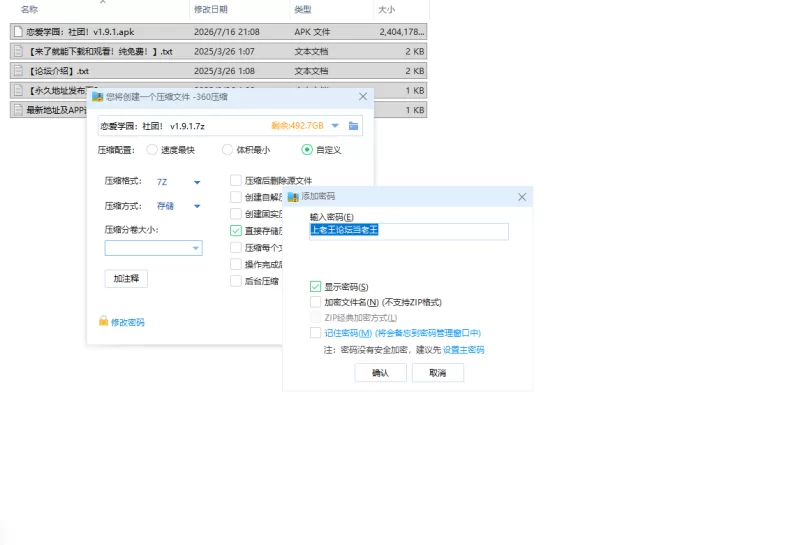The image size is (800, 545).
Task: Toggle the 创建固实压缩 checkbox
Action: coord(236,214)
